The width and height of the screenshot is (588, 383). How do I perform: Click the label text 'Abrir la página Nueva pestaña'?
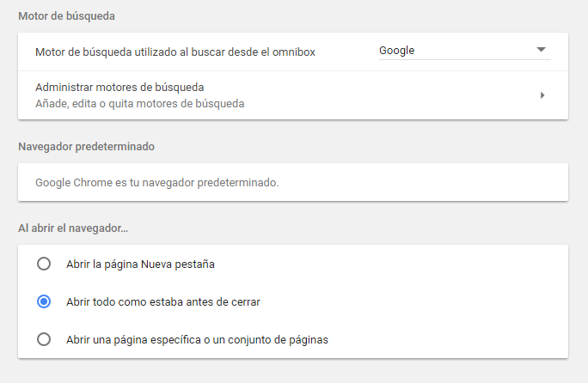click(140, 264)
